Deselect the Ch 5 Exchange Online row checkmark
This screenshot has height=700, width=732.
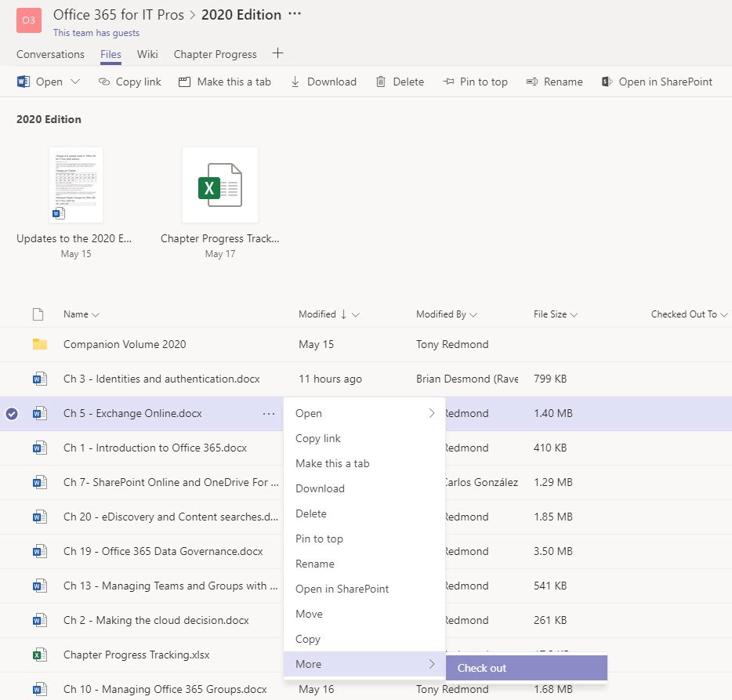(x=12, y=413)
